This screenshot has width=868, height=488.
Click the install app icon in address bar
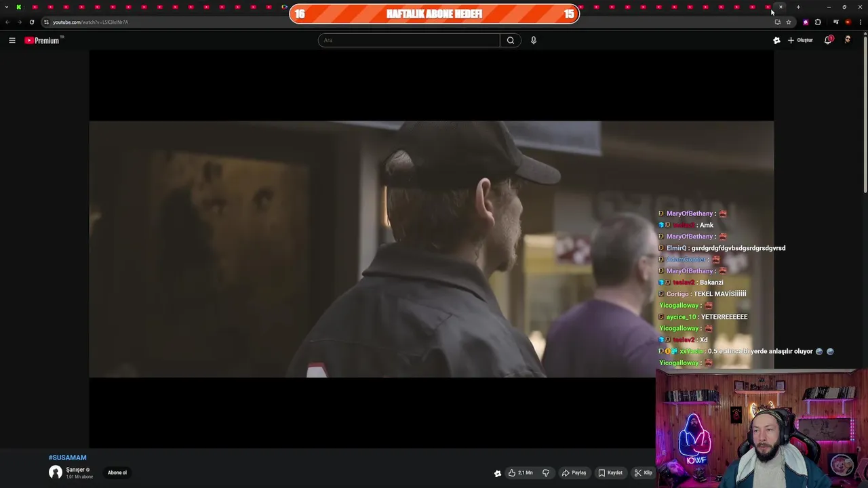pyautogui.click(x=777, y=22)
